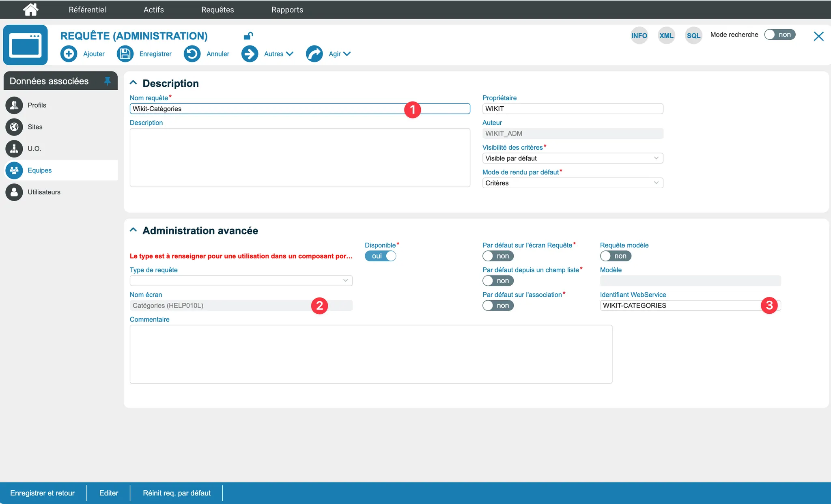Viewport: 831px width, 504px height.
Task: Open the Rapports menu
Action: pyautogui.click(x=287, y=9)
